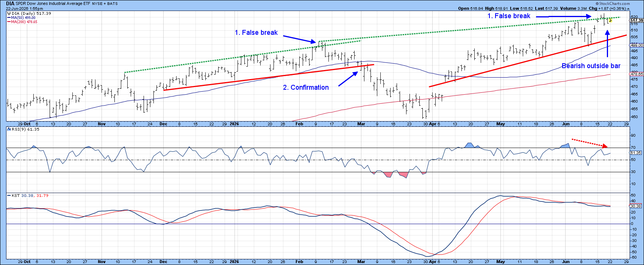Screen dimensions: 644x265
Task: Click the 450 label on the price axis
Action: tap(633, 116)
